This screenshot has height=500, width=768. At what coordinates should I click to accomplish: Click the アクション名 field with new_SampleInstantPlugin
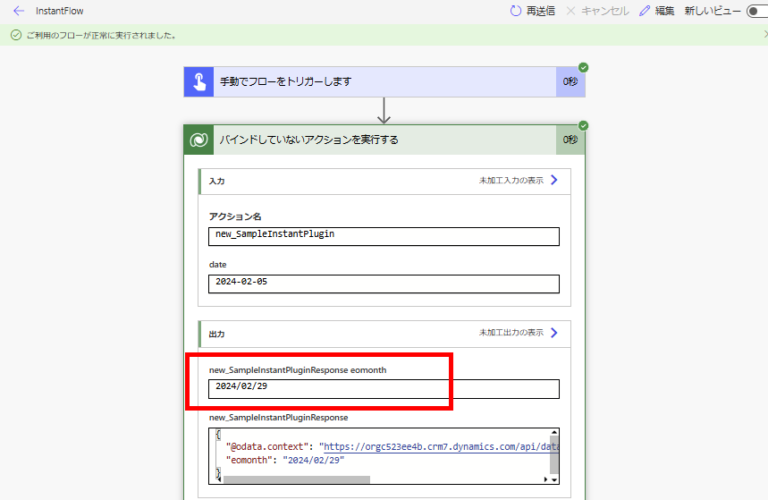point(384,236)
